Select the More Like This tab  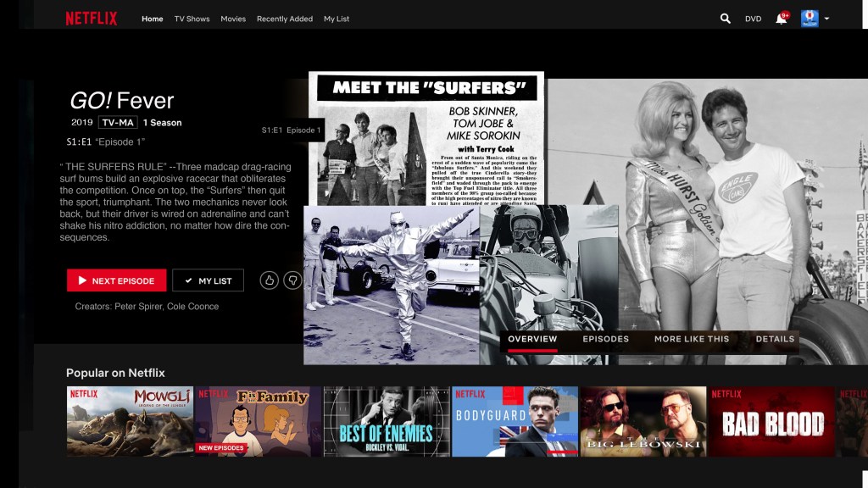click(x=691, y=339)
